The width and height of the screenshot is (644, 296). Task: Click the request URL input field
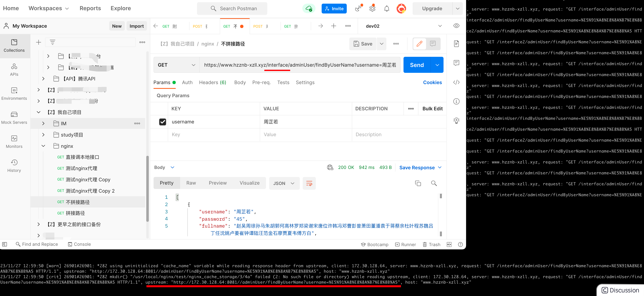tap(300, 65)
